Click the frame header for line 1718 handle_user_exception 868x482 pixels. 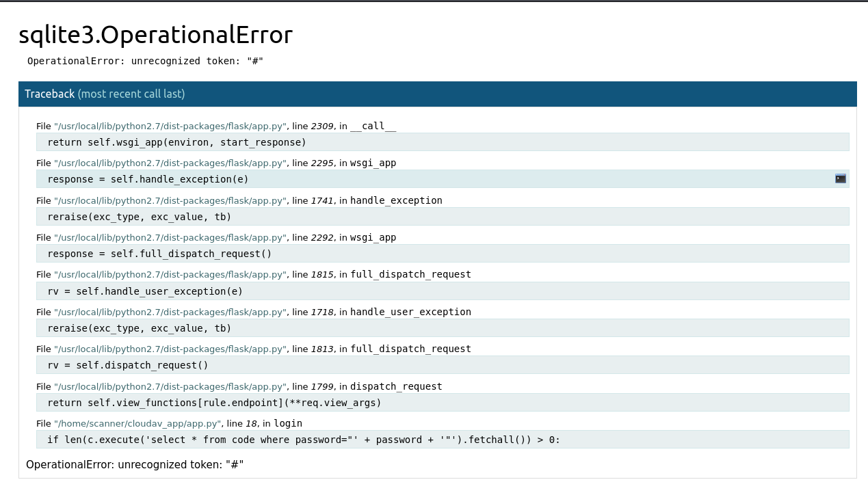pos(254,312)
